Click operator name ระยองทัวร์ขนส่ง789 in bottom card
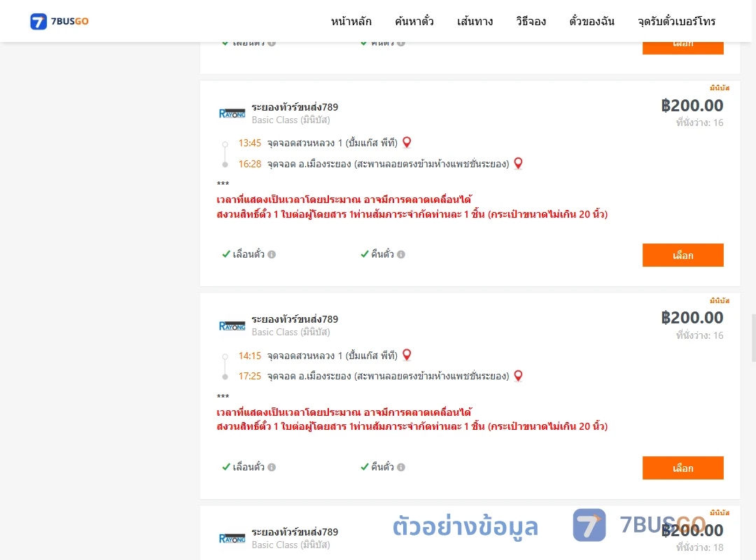Viewport: 756px width, 560px height. click(295, 532)
